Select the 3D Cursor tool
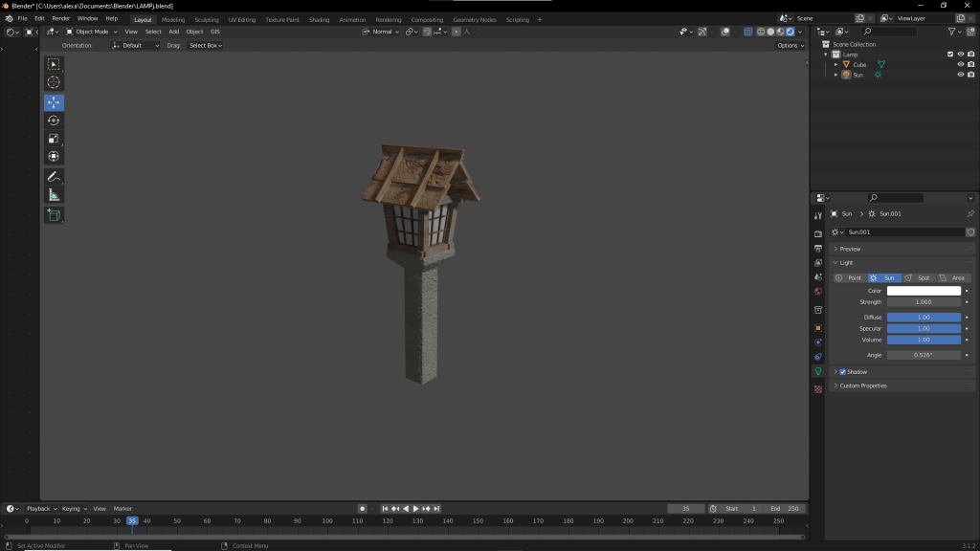The width and height of the screenshot is (980, 551). tap(54, 82)
